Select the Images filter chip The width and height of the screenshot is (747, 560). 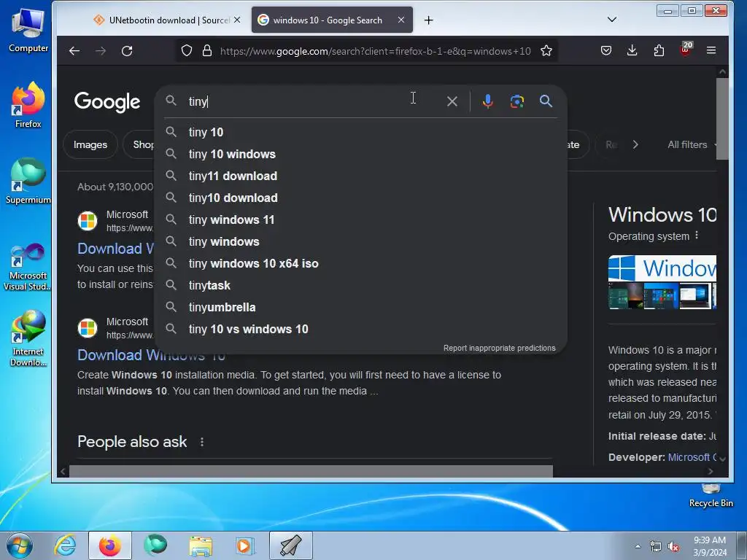point(90,144)
